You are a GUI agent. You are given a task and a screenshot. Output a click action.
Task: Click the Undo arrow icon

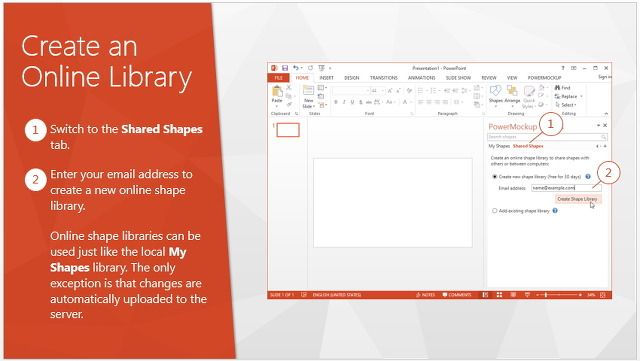tap(296, 68)
